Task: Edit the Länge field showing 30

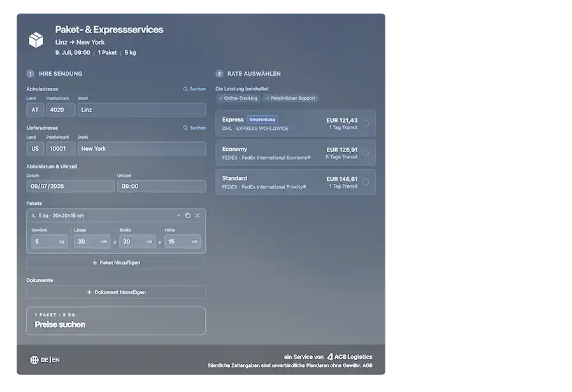Action: (92, 242)
